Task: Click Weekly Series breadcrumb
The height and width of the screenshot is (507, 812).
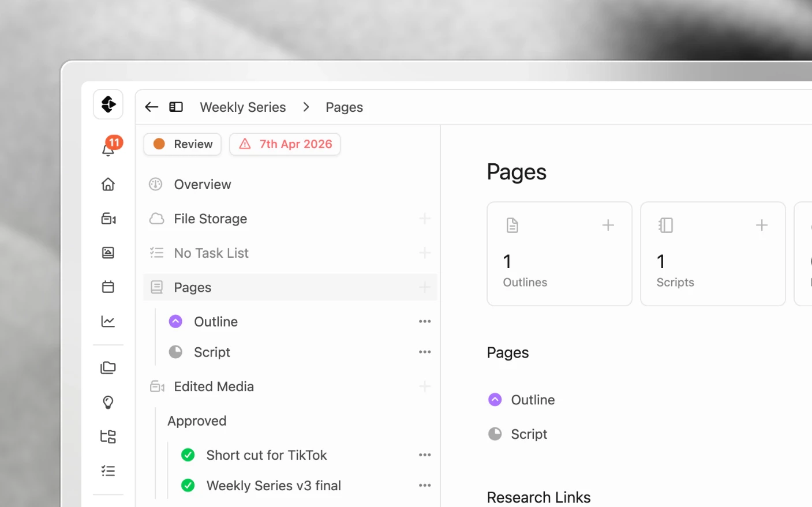Action: coord(243,107)
